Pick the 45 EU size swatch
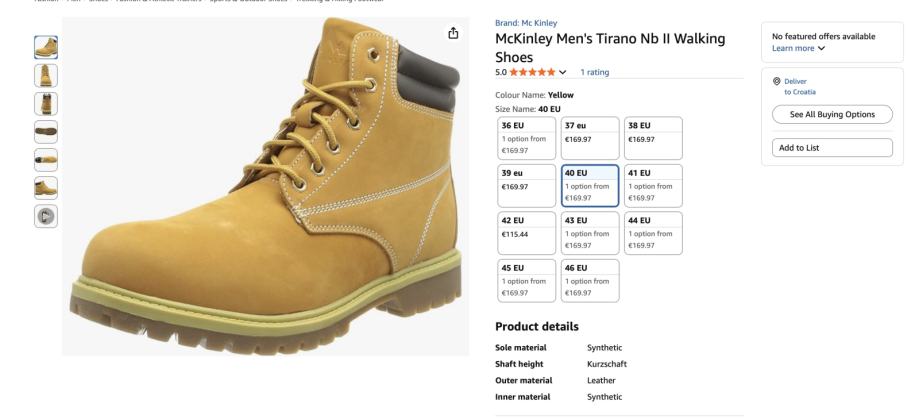919x419 pixels. (x=526, y=279)
